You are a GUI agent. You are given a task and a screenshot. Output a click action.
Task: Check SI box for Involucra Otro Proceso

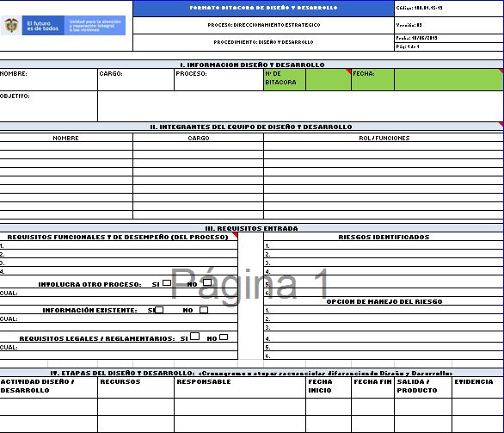[167, 282]
